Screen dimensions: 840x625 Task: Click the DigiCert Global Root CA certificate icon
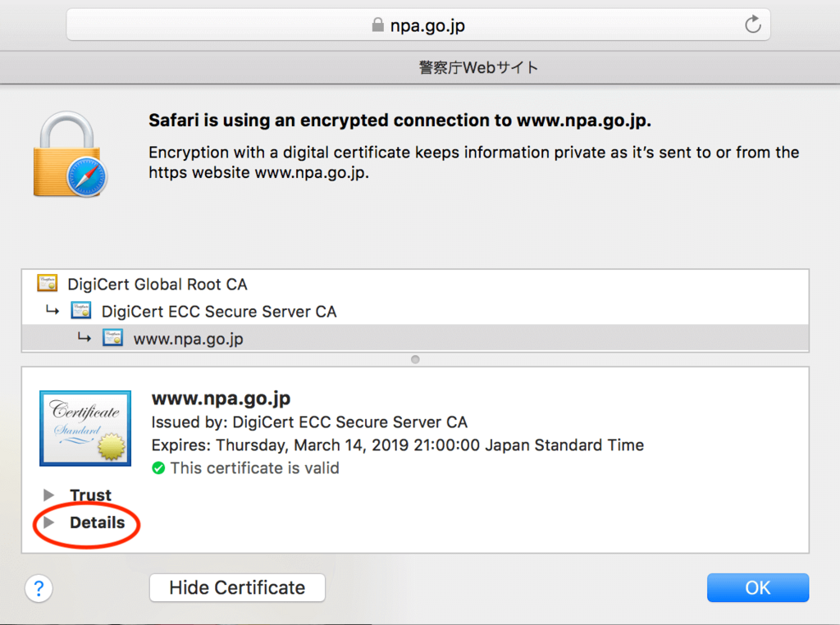coord(47,283)
